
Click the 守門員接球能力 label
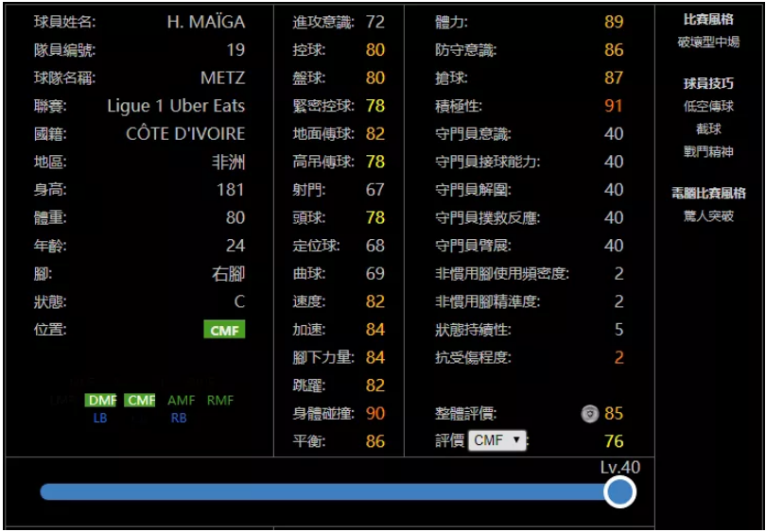pyautogui.click(x=488, y=162)
